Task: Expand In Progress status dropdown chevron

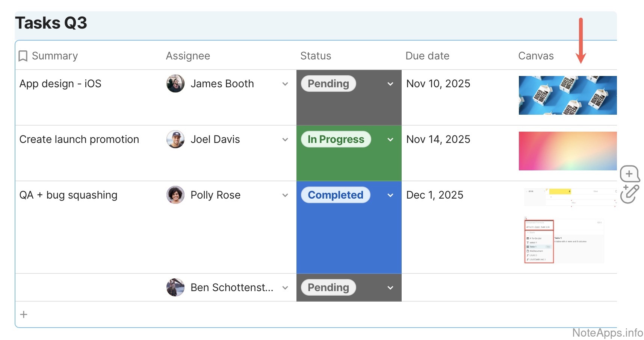Action: 390,140
